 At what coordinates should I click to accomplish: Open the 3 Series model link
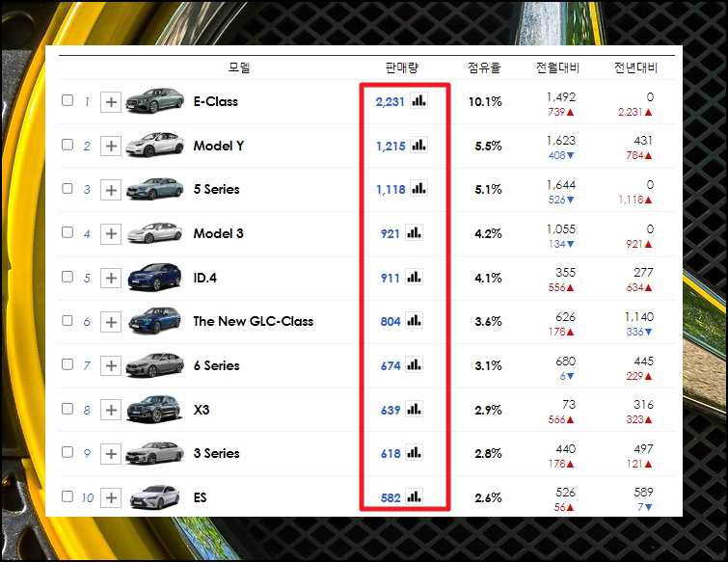tap(216, 453)
